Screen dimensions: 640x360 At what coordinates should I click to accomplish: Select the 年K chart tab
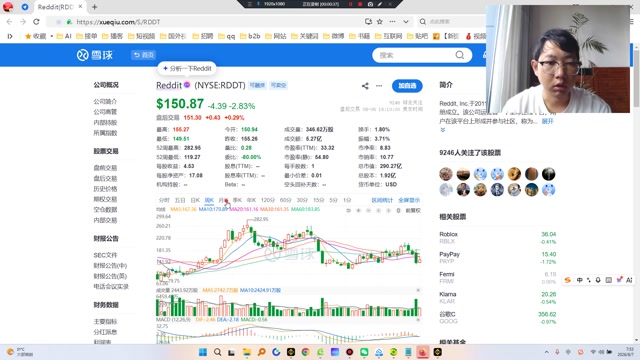point(251,200)
